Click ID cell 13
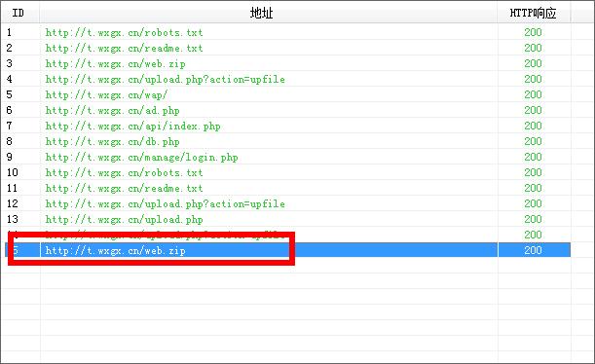 coord(12,219)
